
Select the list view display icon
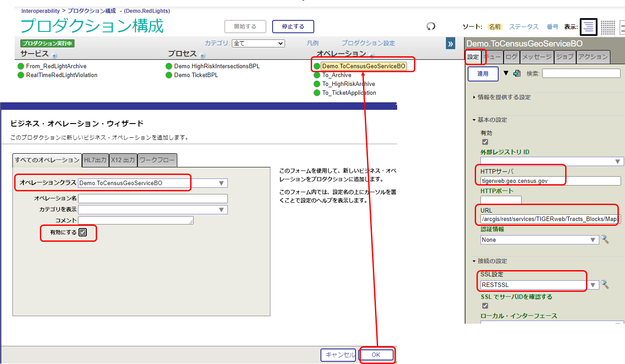589,27
